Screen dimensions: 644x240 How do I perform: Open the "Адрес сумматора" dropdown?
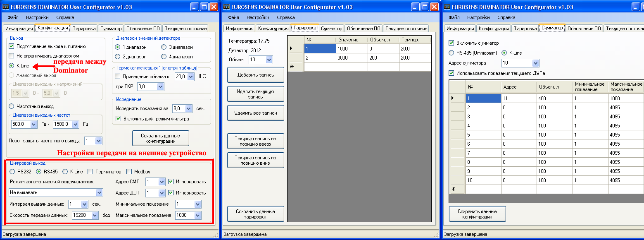(x=535, y=63)
